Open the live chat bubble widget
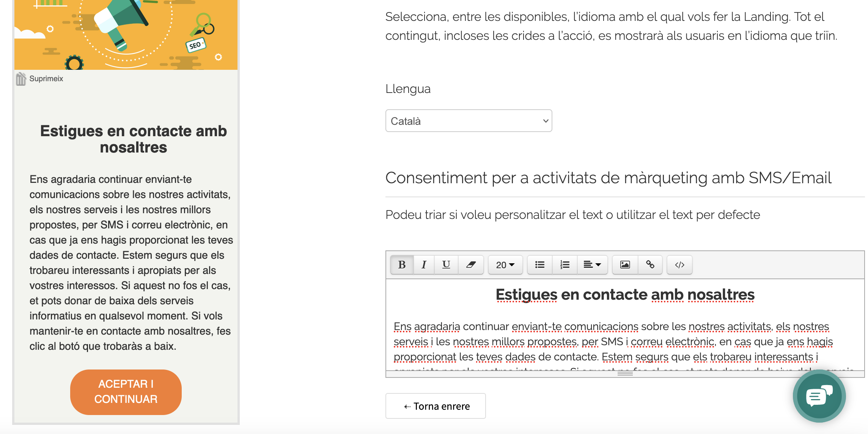The width and height of the screenshot is (868, 434). pyautogui.click(x=819, y=396)
